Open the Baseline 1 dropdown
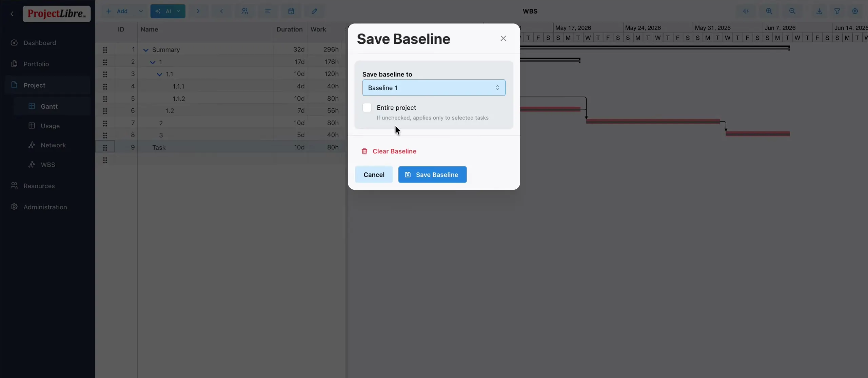The width and height of the screenshot is (868, 378). [x=434, y=88]
